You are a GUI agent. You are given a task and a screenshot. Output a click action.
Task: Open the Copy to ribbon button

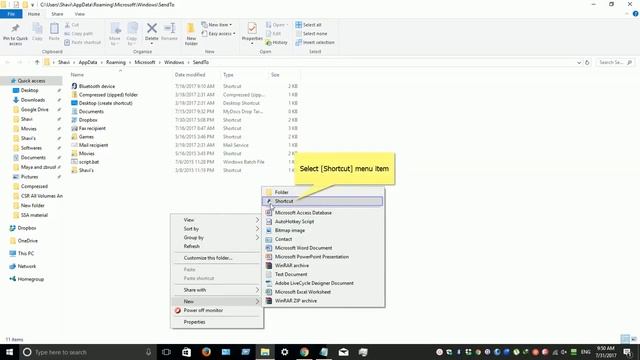[x=132, y=33]
